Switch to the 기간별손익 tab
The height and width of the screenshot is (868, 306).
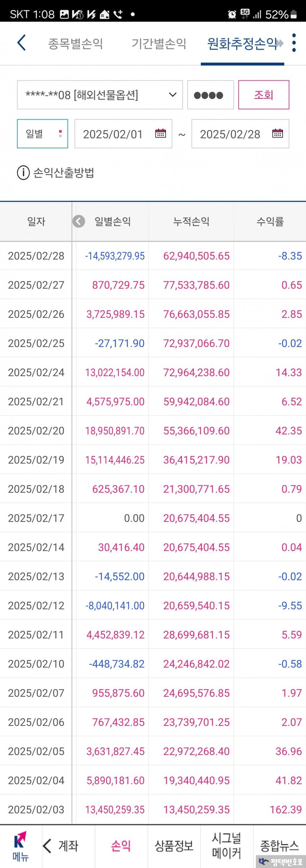[x=159, y=44]
